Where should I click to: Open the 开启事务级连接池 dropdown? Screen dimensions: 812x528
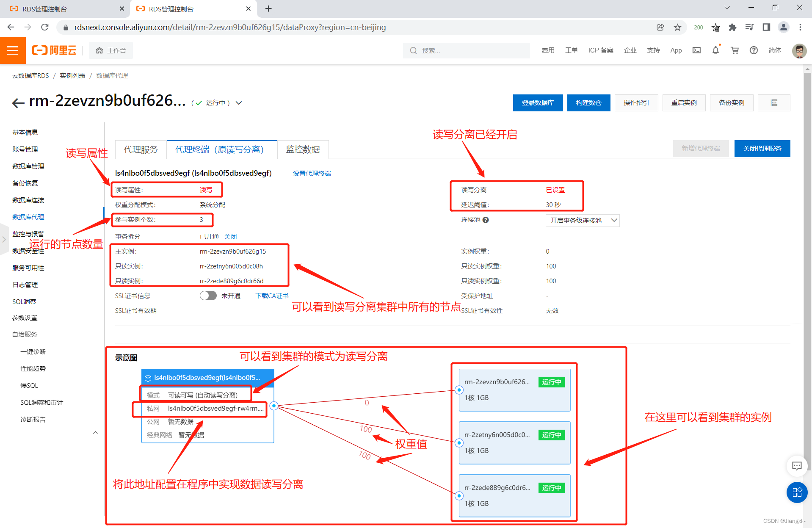pos(582,220)
